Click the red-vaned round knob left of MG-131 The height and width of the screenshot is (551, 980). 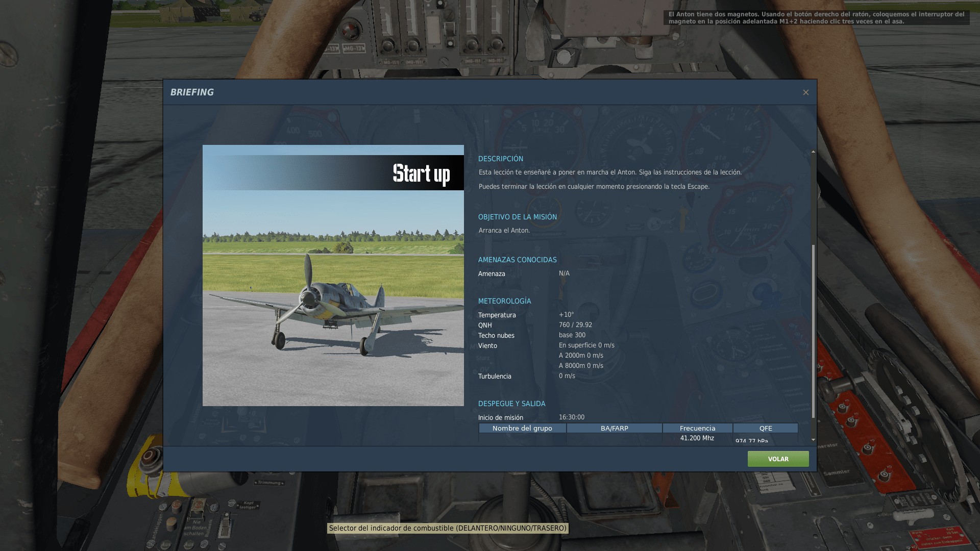point(350,31)
